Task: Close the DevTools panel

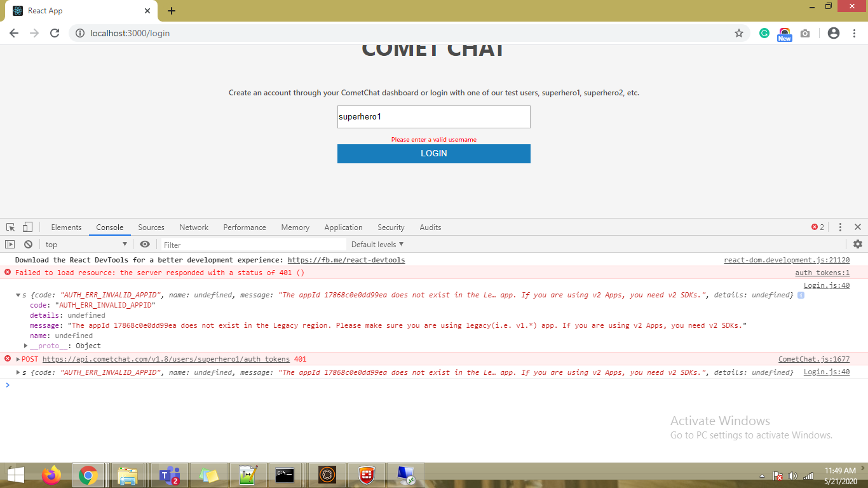Action: [x=858, y=227]
